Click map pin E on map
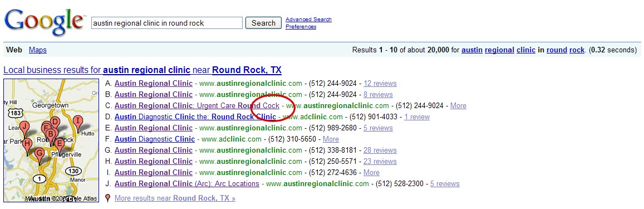This screenshot has height=209, width=644. tap(59, 145)
